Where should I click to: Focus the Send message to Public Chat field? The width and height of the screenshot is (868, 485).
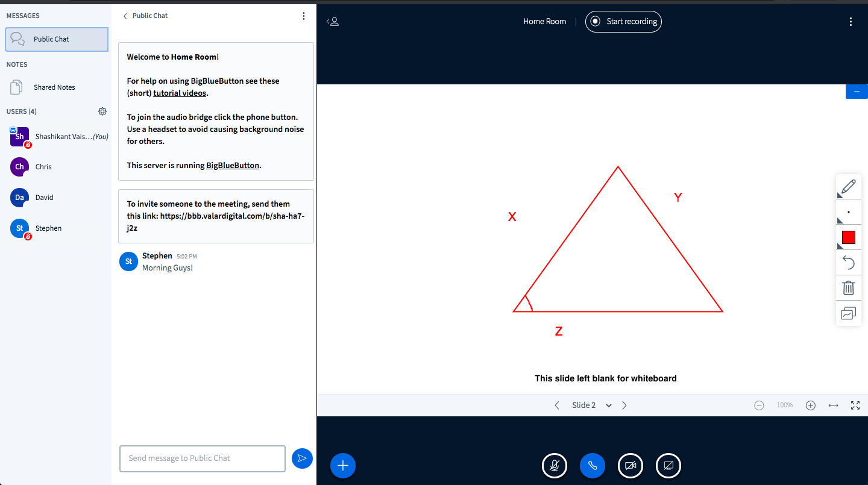[203, 458]
